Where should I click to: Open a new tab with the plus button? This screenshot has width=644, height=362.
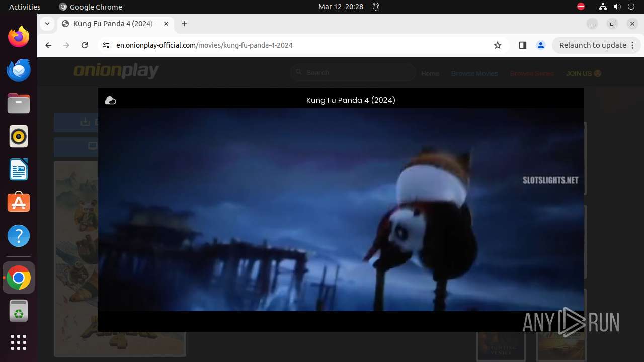click(184, 24)
